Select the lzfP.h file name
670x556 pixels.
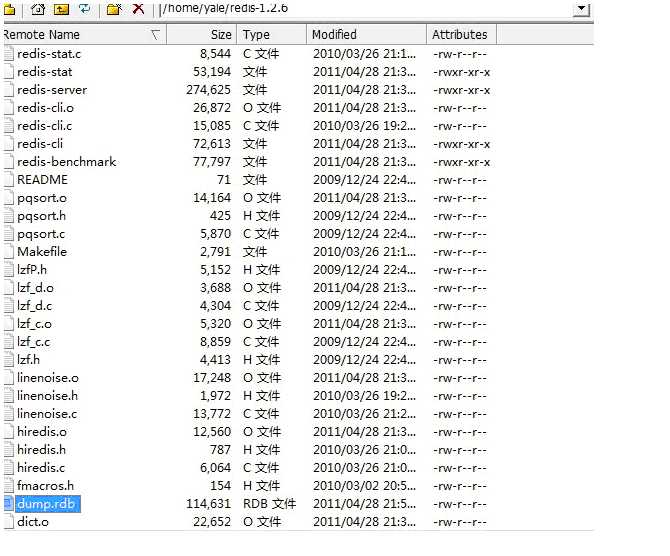32,270
